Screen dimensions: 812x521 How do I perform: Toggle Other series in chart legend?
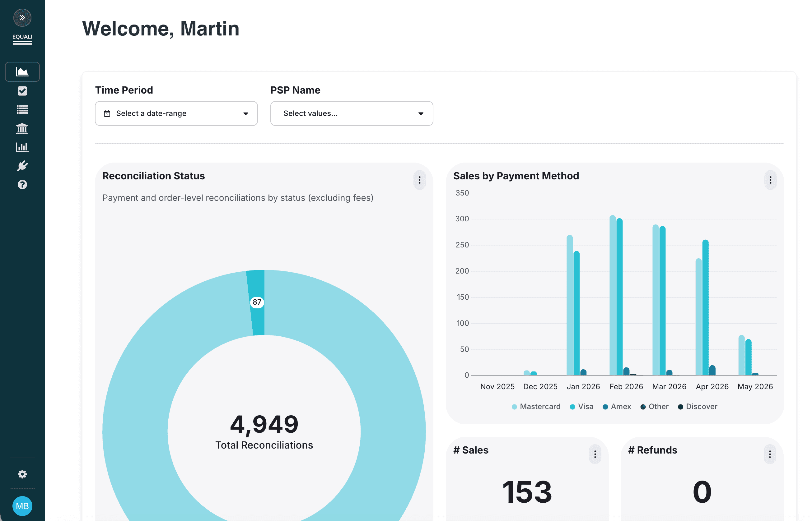(654, 407)
